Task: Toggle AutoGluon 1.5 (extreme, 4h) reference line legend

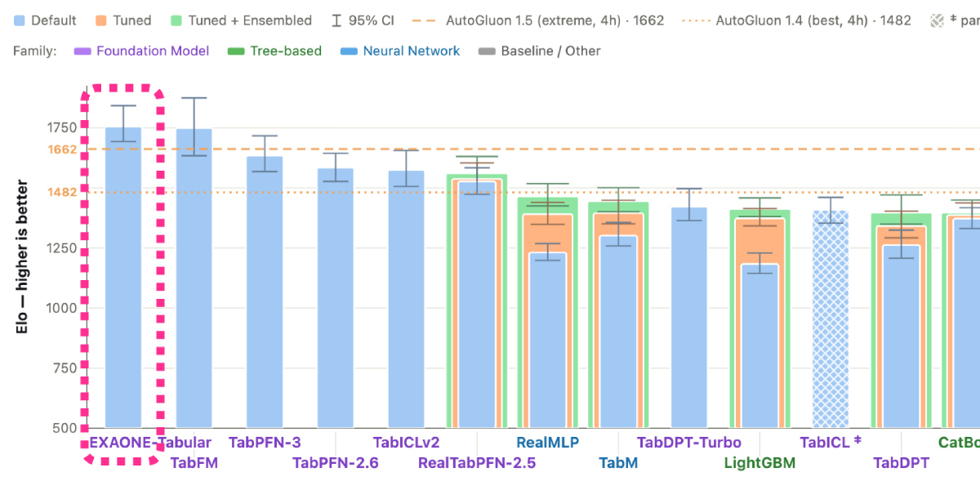Action: pyautogui.click(x=537, y=20)
